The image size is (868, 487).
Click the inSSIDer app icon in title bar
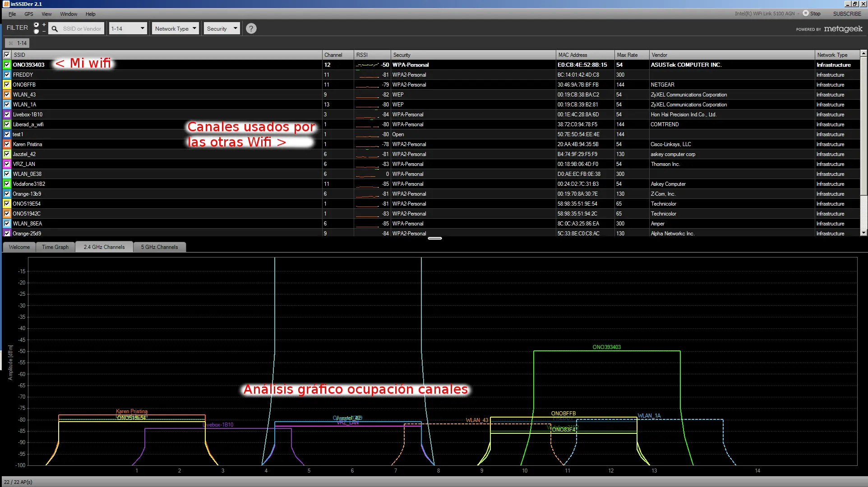point(6,4)
